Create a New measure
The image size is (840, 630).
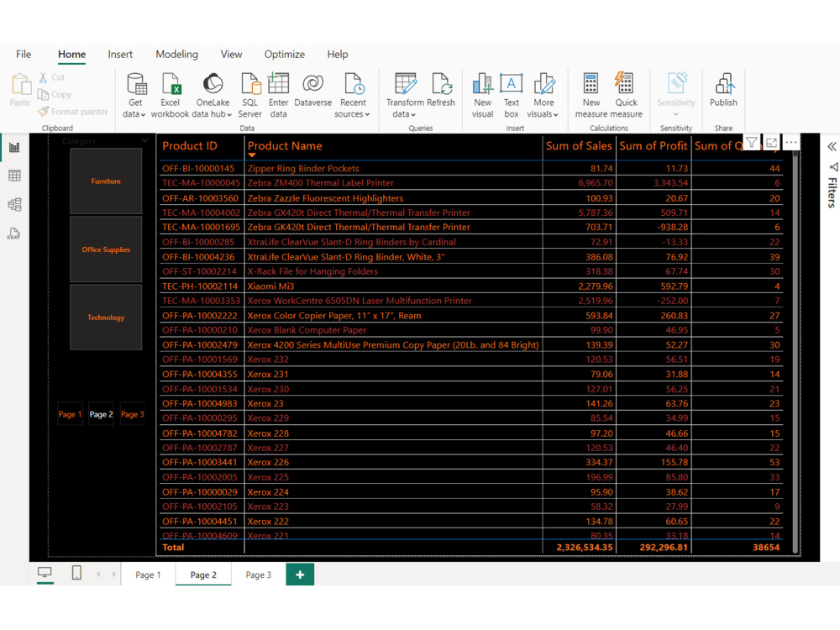coord(593,92)
